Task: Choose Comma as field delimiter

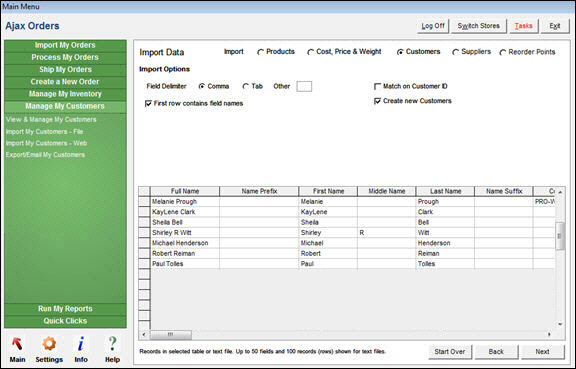Action: coord(202,86)
